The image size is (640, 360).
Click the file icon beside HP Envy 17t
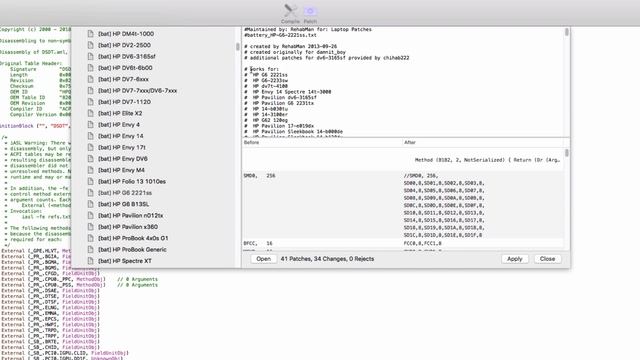coord(91,147)
